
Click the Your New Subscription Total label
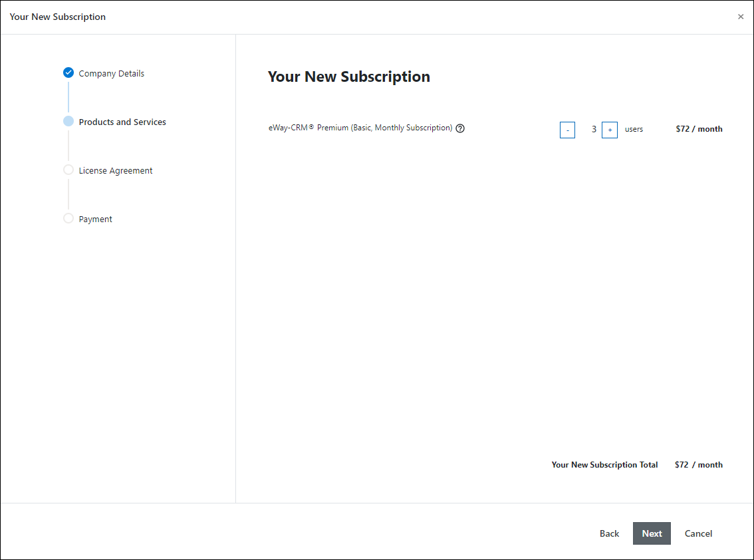click(604, 465)
